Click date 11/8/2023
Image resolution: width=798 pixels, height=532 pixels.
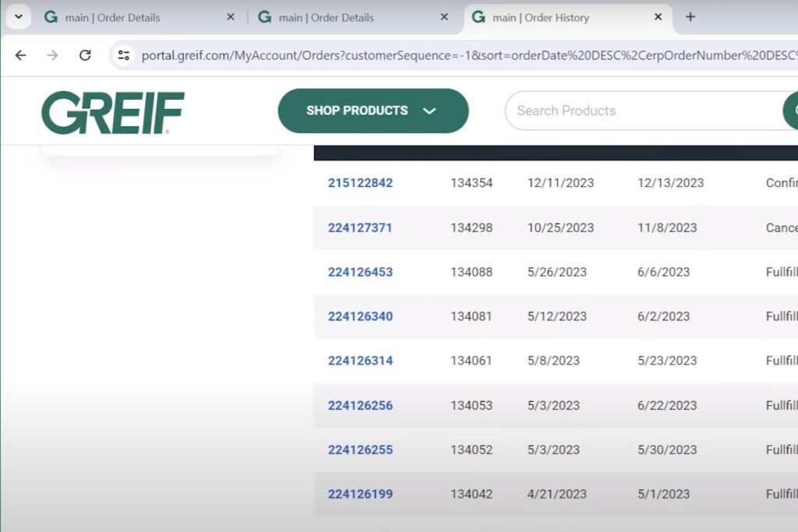[667, 228]
